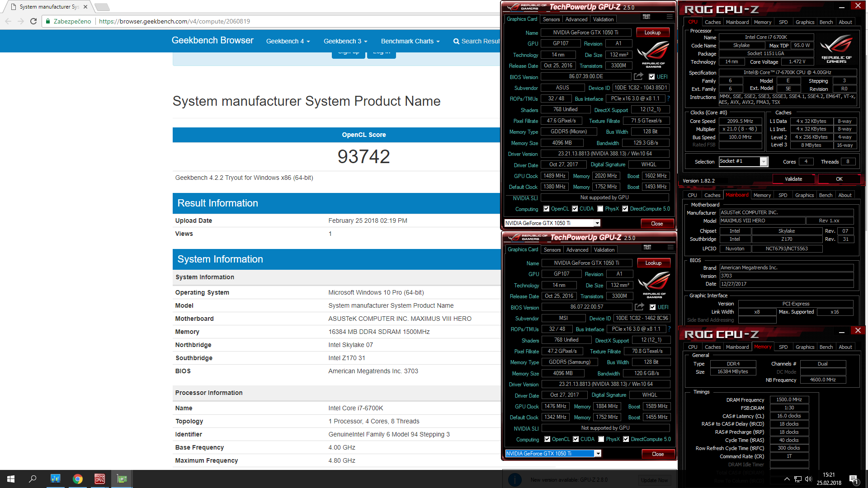The height and width of the screenshot is (488, 868).
Task: Click the BIOS export icon for MSI card
Action: tap(639, 307)
